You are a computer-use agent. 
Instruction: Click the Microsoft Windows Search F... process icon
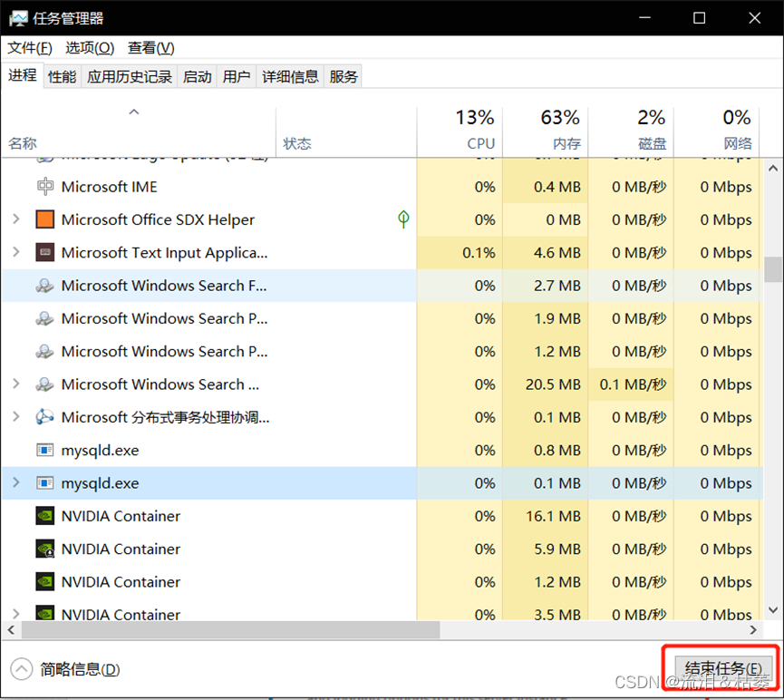(45, 286)
